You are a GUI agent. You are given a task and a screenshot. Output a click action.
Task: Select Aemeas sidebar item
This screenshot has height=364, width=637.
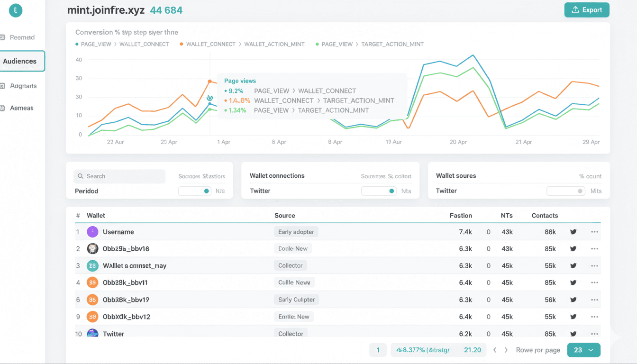[x=21, y=108]
